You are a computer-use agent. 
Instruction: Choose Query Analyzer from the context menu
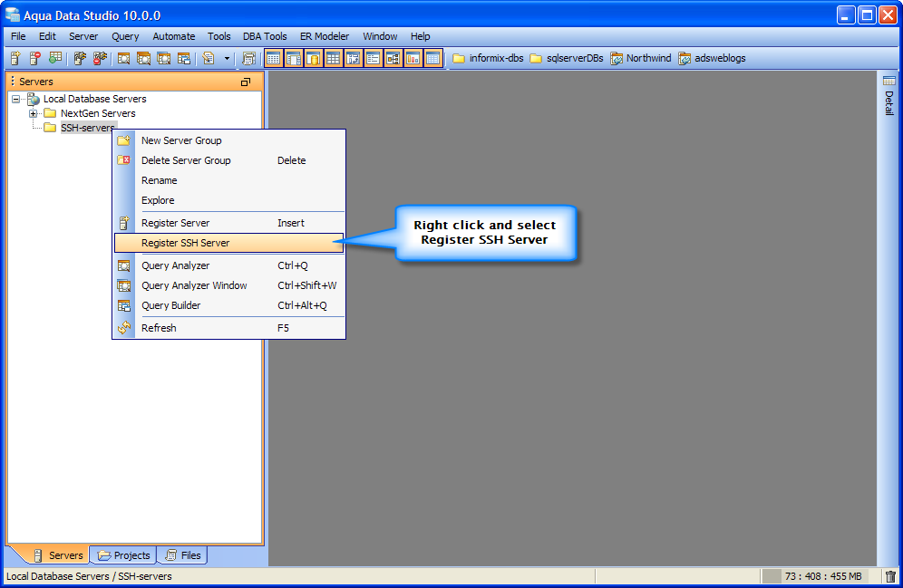[x=229, y=265]
